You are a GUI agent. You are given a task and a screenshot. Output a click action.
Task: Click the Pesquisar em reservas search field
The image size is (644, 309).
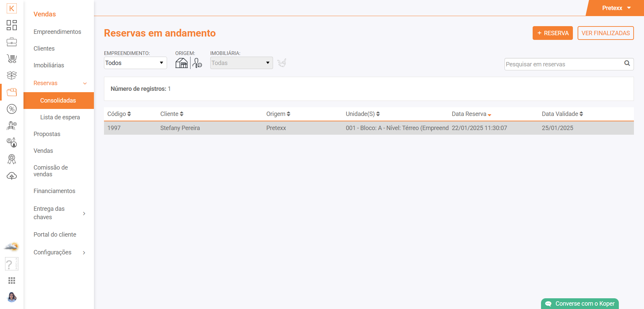(x=563, y=64)
